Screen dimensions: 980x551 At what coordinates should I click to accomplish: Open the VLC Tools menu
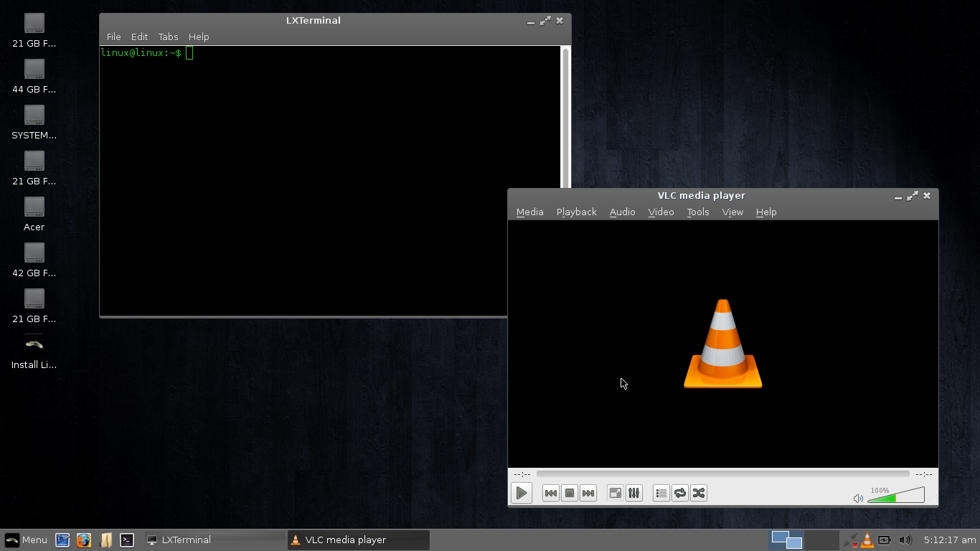point(697,212)
